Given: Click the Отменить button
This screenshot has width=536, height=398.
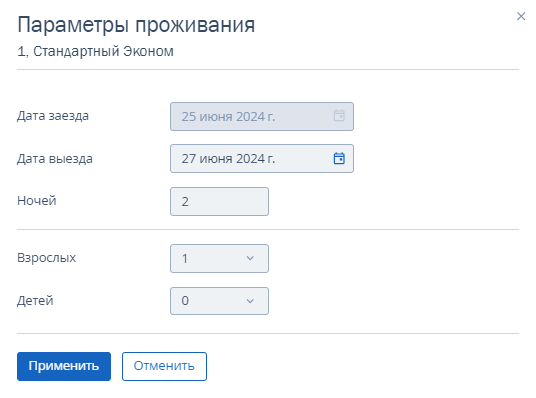Looking at the screenshot, I should pos(164,366).
